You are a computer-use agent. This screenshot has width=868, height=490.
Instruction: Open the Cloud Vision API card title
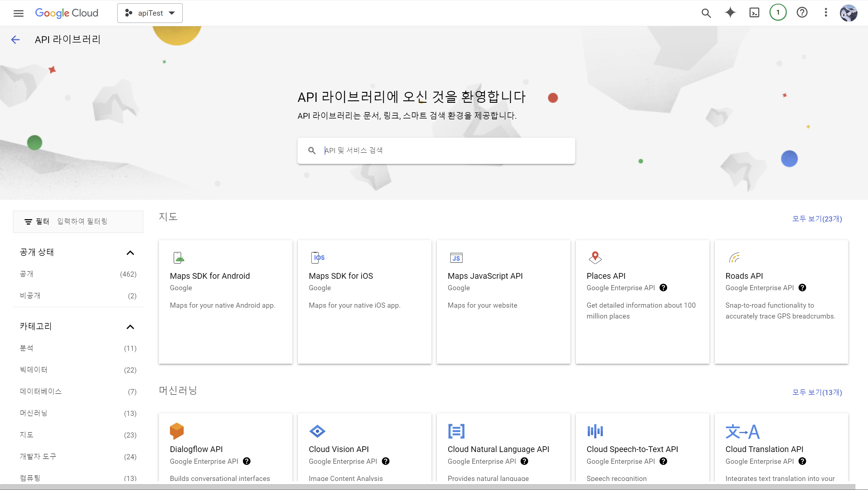(339, 449)
